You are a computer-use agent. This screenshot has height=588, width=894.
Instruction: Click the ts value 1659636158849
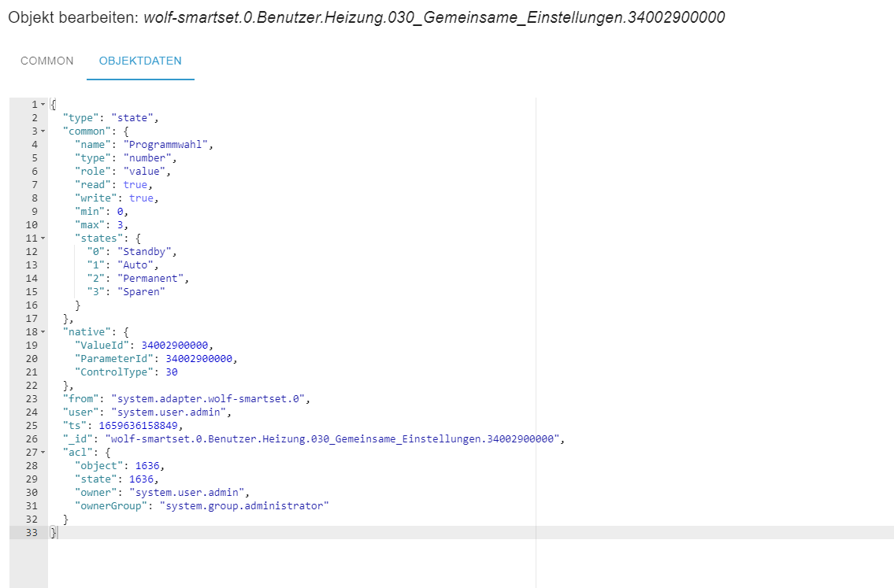pos(138,426)
